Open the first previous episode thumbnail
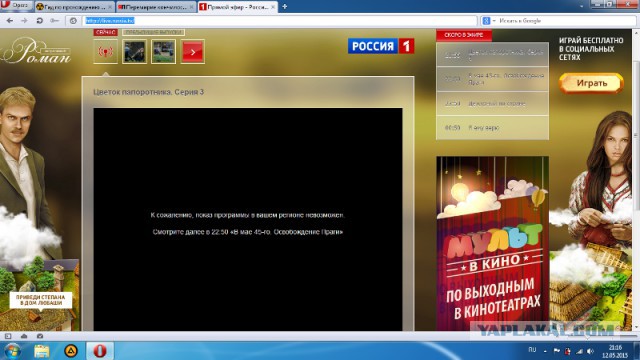This screenshot has height=360, width=640. 135,51
